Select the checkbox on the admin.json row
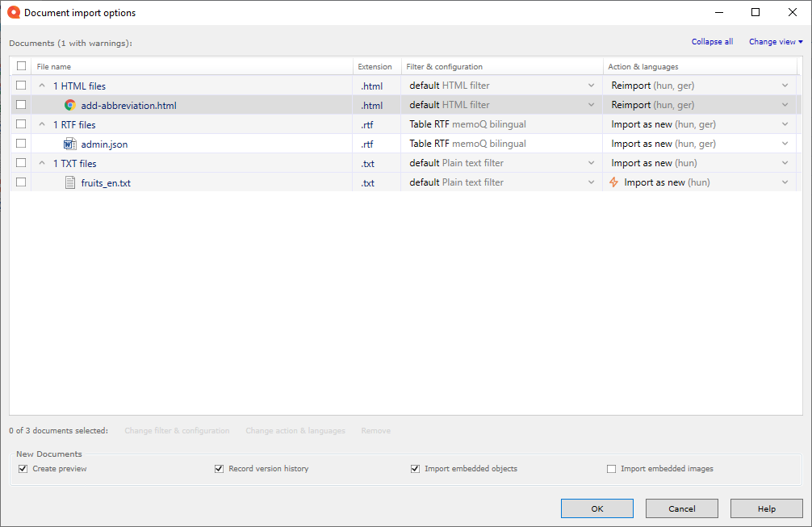Screen dimensions: 812x527 (x=20, y=144)
